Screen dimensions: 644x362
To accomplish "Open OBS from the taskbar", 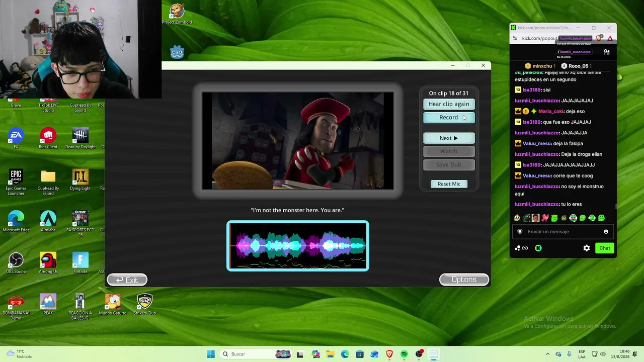I will coord(419,354).
